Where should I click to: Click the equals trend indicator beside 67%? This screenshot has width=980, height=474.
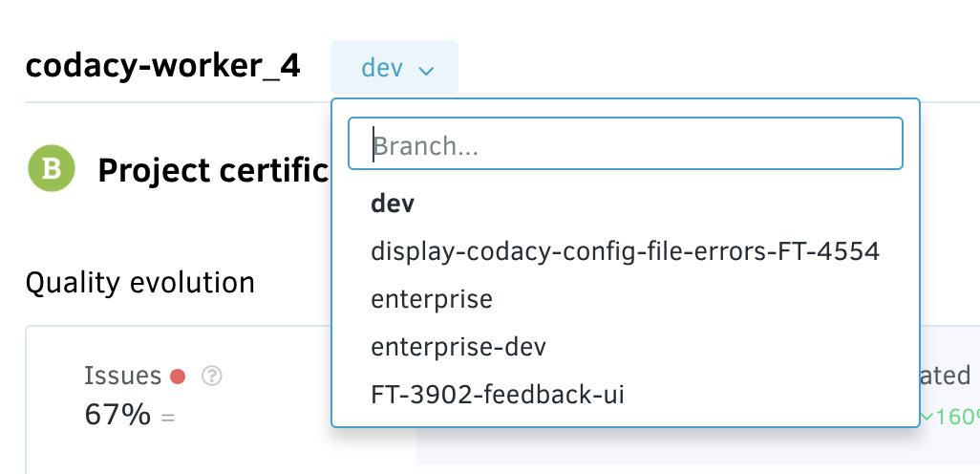click(x=168, y=418)
